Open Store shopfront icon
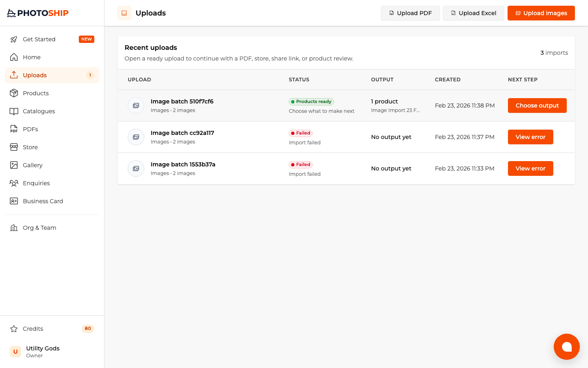Viewport: 588px width, 368px height. pos(14,147)
